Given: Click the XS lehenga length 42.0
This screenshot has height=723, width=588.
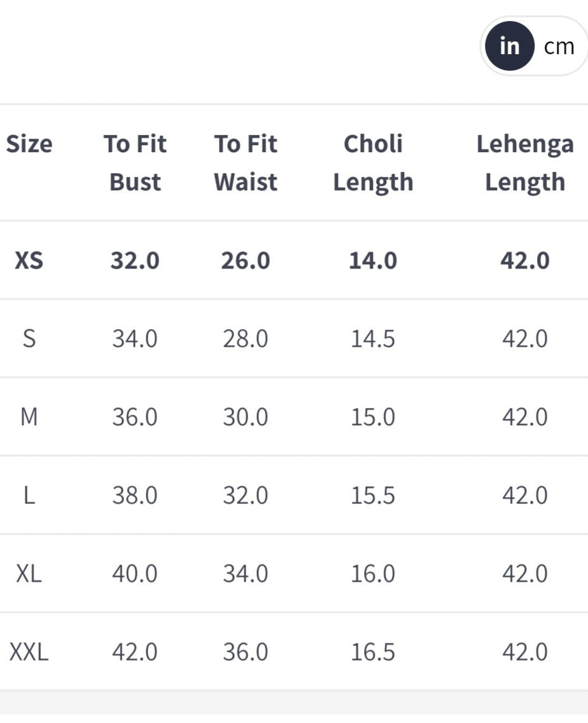Looking at the screenshot, I should pos(525,260).
